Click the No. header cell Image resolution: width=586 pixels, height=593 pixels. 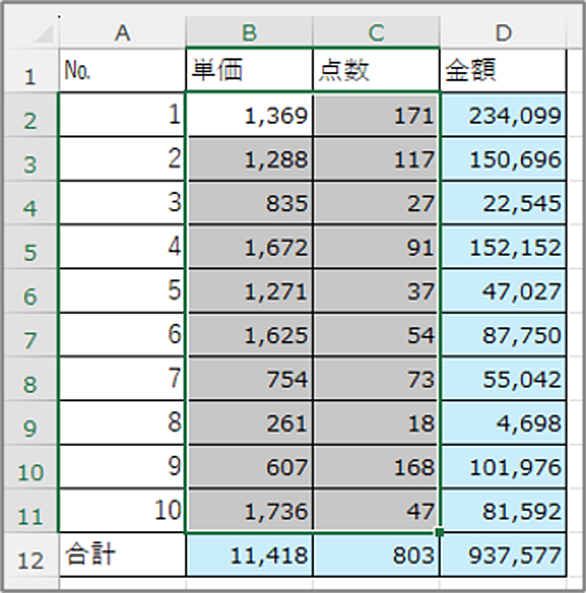(123, 70)
